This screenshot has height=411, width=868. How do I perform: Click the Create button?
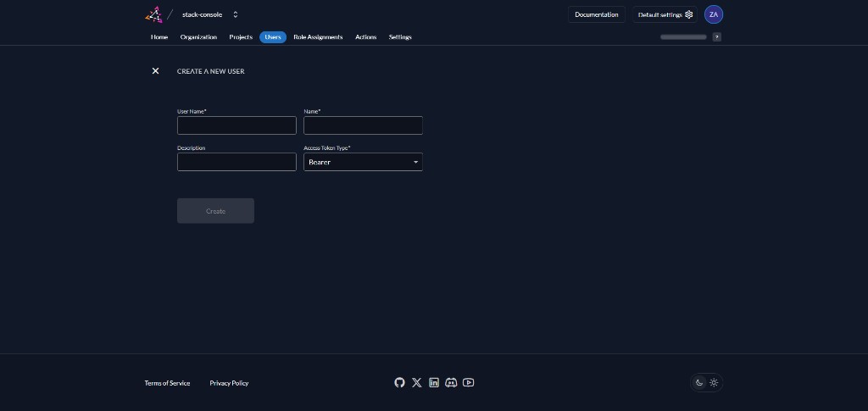pos(216,211)
